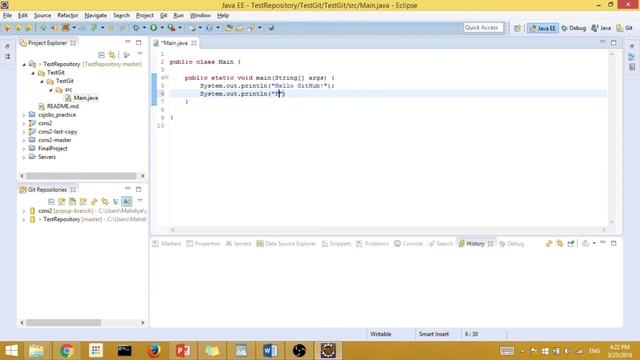This screenshot has height=360, width=640.
Task: Collapse All in Project Explorer
Action: [x=101, y=55]
